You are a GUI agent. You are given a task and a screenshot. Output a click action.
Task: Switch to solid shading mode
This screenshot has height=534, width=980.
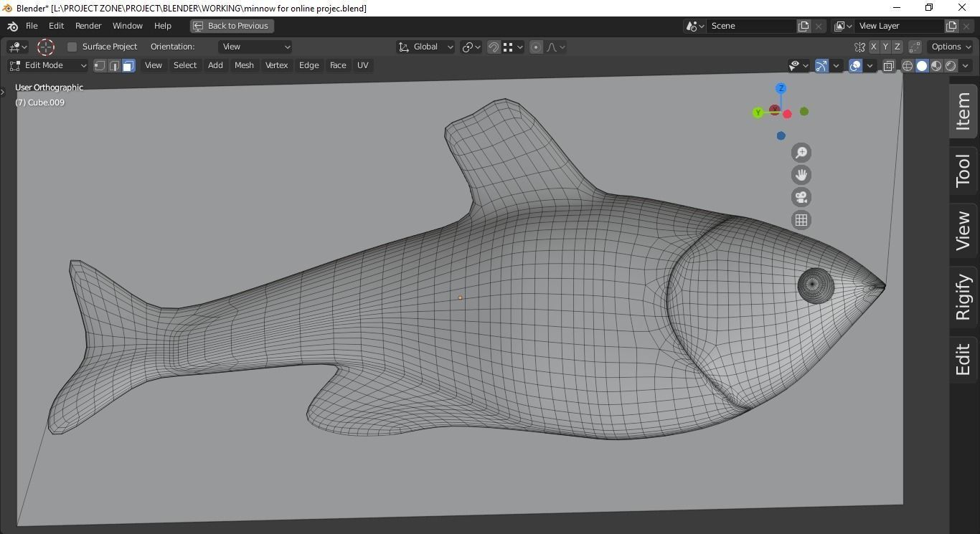[922, 65]
